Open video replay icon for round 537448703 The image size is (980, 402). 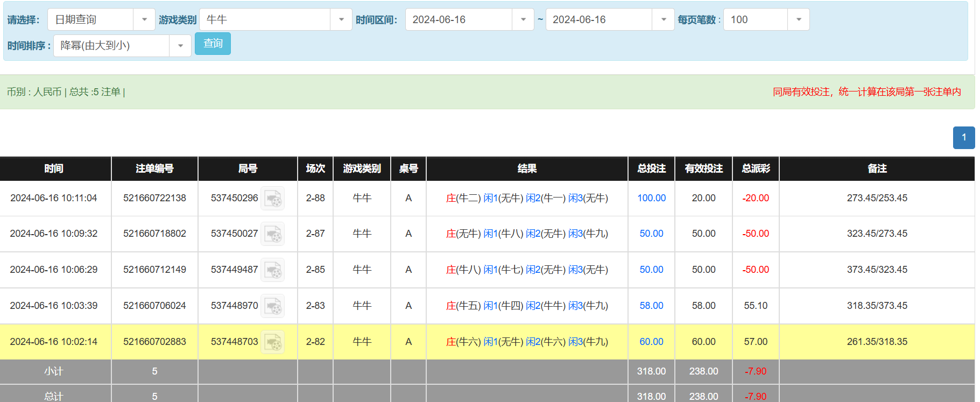273,342
